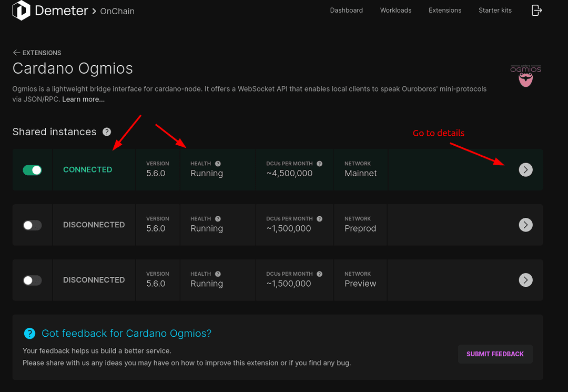
Task: Click 'Got feedback for Cardano Ogmios?' heading
Action: click(126, 333)
